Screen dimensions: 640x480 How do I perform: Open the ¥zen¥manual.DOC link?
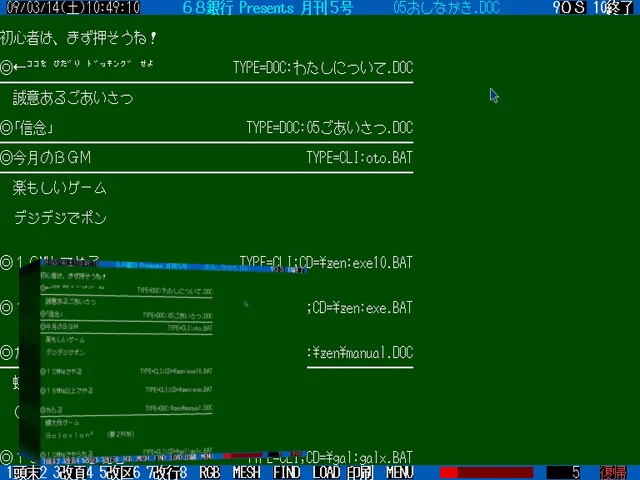360,352
